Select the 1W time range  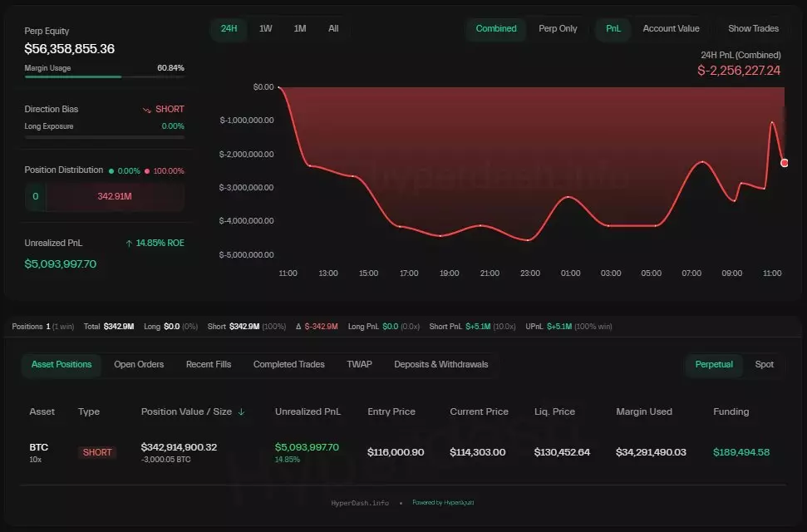(x=265, y=28)
